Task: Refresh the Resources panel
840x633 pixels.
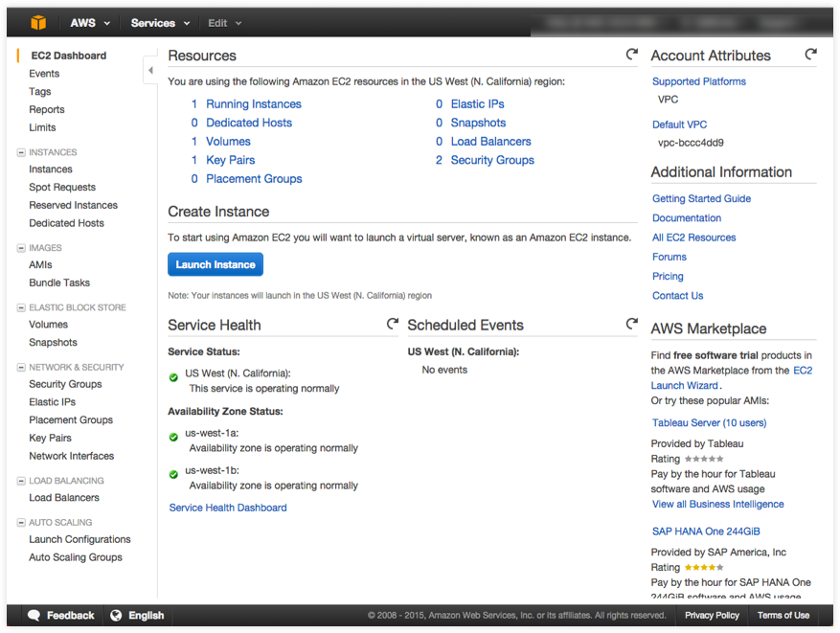Action: [x=631, y=55]
